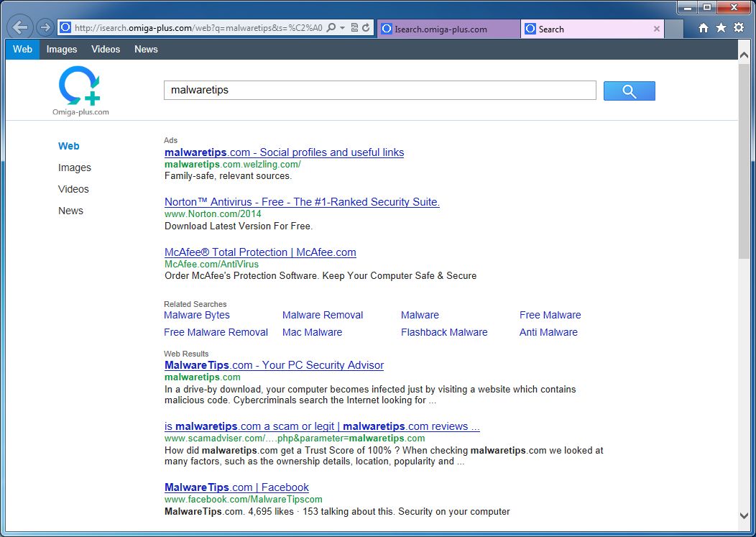Click the Malware Bytes related search
The width and height of the screenshot is (756, 537).
[197, 315]
